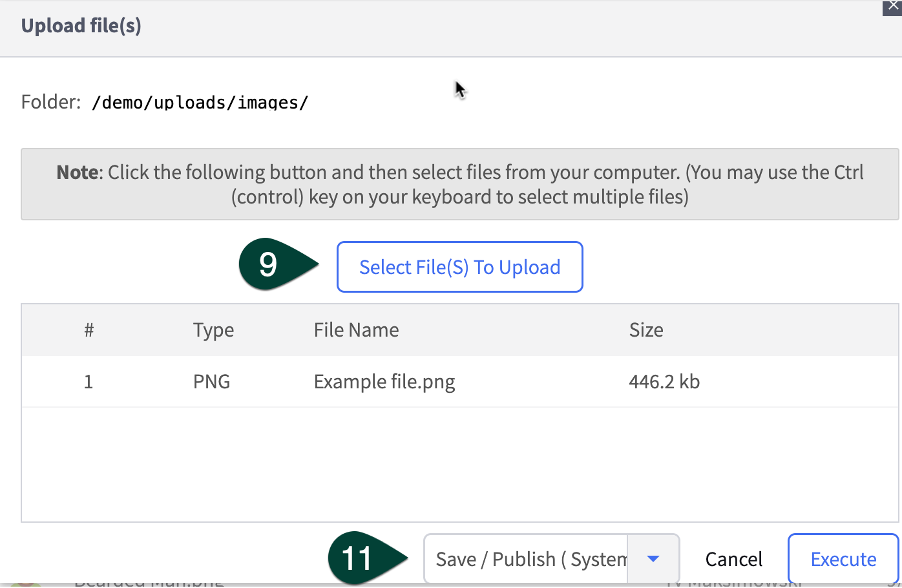
Task: Click the PNG type cell in row 1
Action: pos(211,382)
